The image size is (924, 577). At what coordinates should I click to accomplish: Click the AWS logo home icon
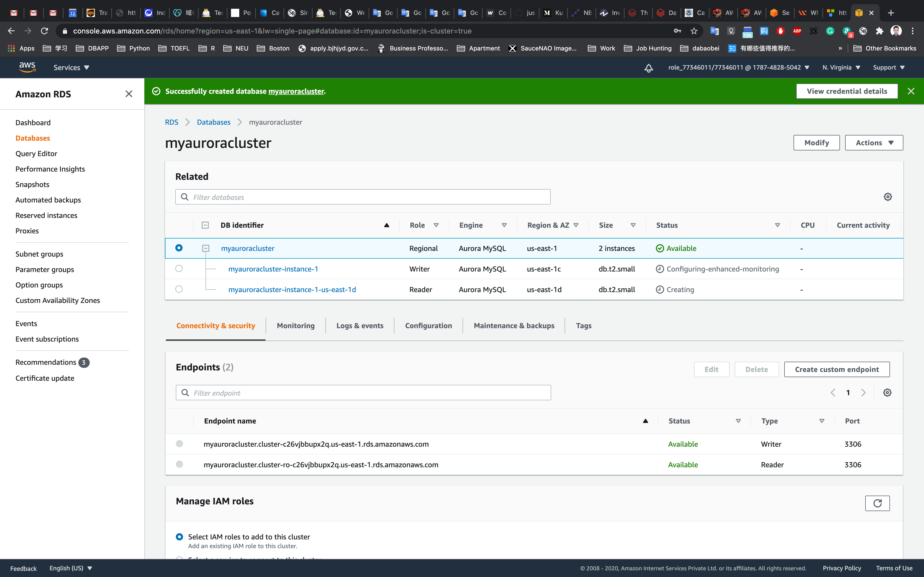tap(27, 67)
